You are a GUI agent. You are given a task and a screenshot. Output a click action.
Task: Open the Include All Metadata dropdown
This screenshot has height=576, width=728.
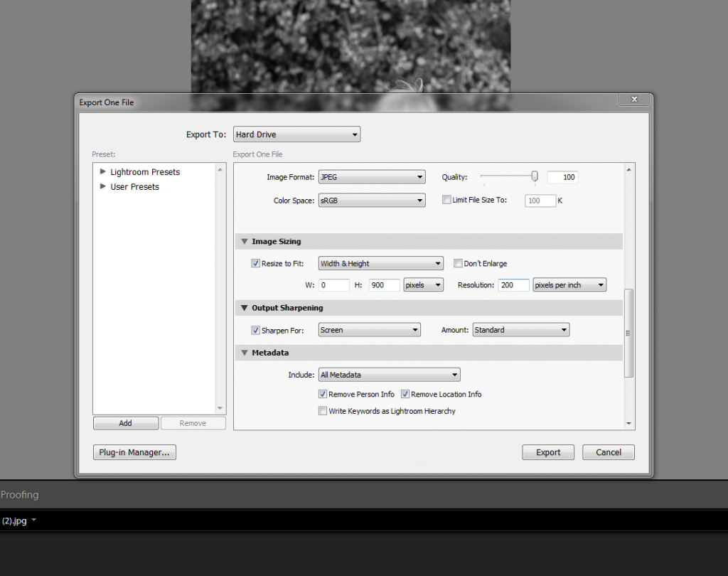389,375
